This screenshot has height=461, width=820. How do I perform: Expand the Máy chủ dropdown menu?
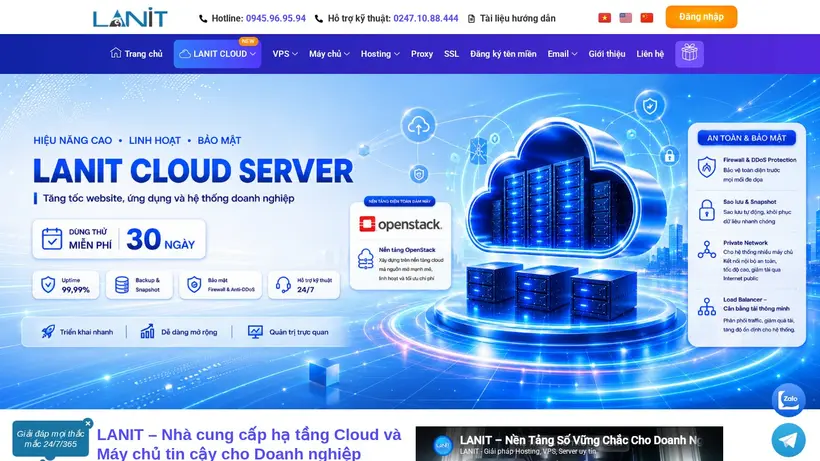(x=329, y=54)
